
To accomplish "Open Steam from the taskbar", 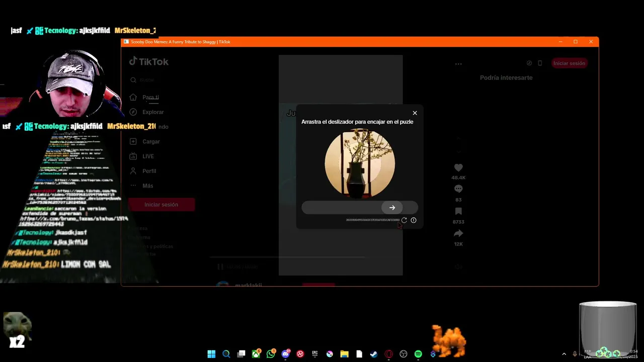I will (x=374, y=354).
